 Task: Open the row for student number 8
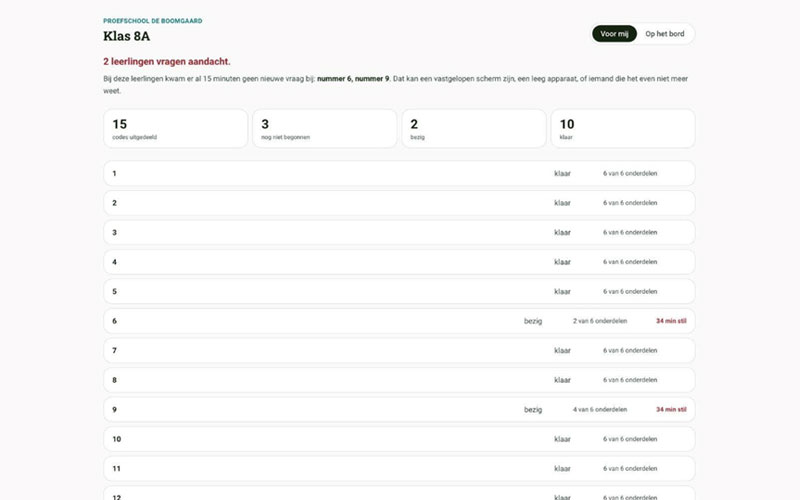point(399,380)
